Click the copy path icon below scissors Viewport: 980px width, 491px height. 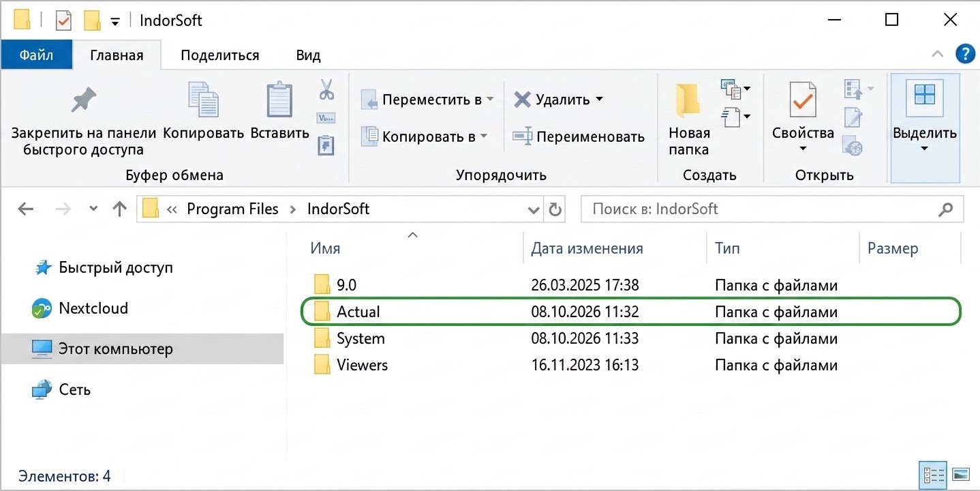click(326, 117)
